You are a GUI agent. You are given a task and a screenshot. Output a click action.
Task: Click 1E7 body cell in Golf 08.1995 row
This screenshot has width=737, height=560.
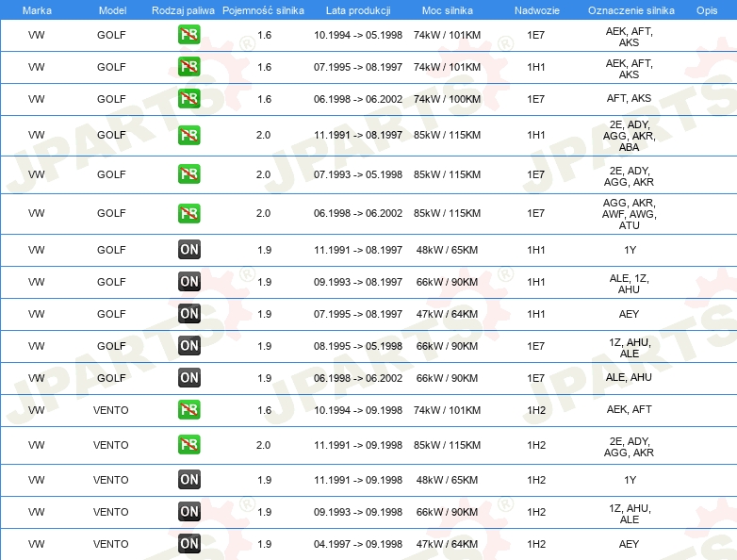pyautogui.click(x=536, y=346)
